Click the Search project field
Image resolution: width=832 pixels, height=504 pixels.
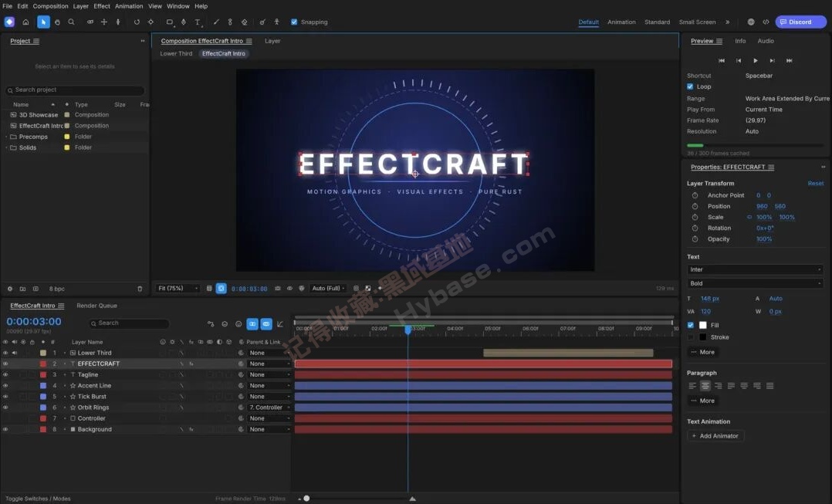point(76,90)
